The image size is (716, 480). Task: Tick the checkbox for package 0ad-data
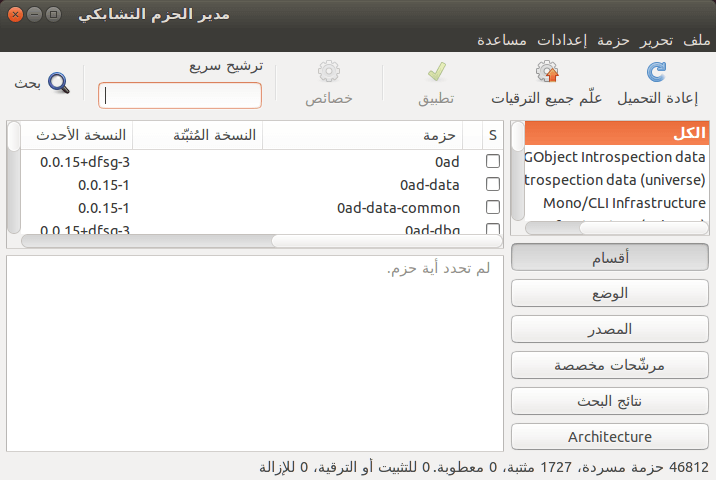tap(493, 184)
